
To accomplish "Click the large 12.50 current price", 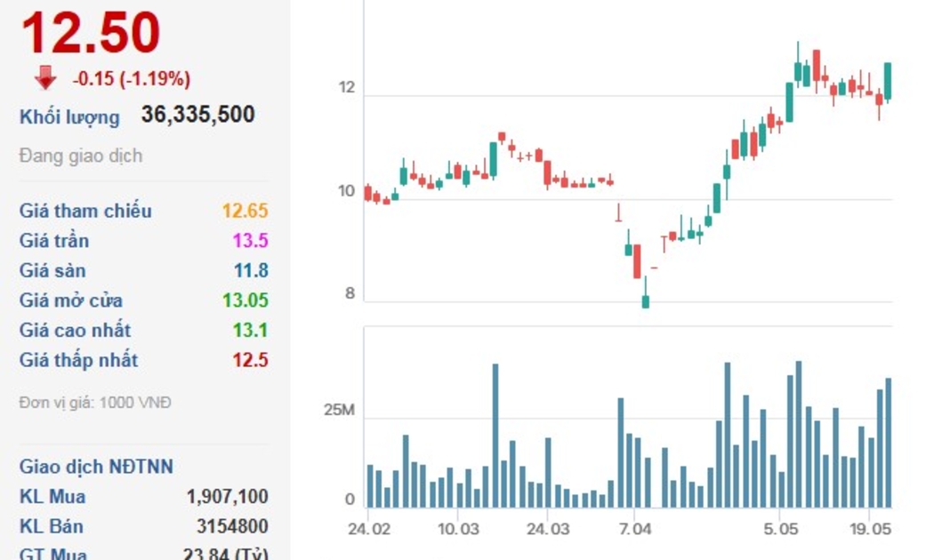I will click(x=90, y=34).
